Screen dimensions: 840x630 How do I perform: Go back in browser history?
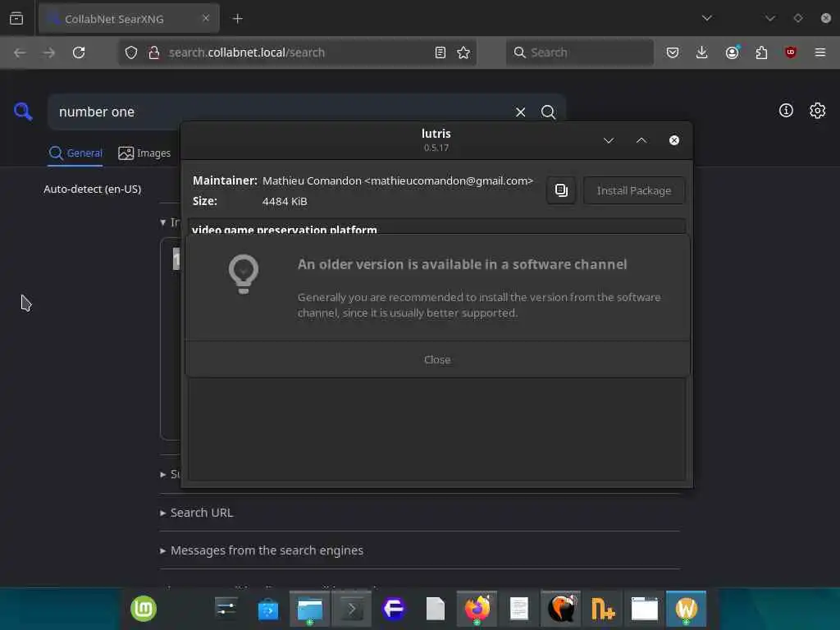point(20,52)
